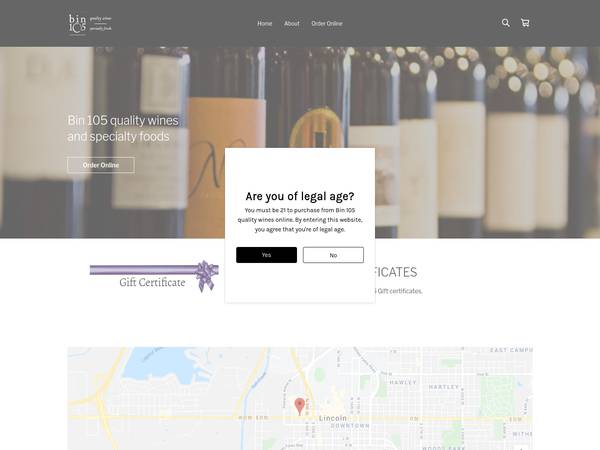Click the Gift Certificate ribbon image

pos(154,276)
